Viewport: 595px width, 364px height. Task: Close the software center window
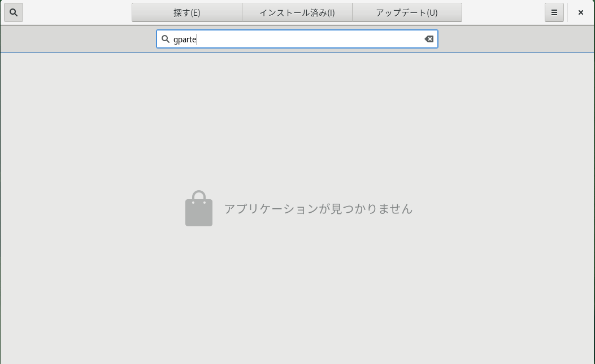coord(580,12)
